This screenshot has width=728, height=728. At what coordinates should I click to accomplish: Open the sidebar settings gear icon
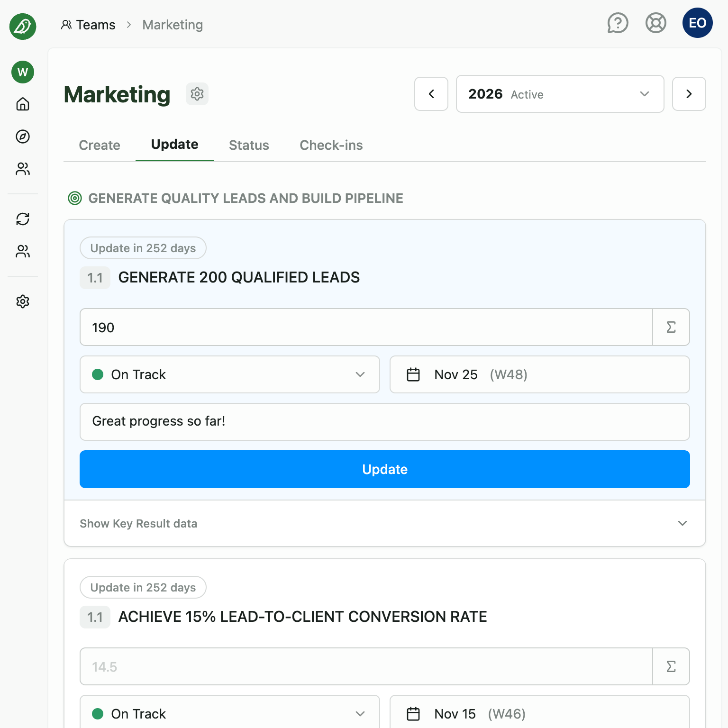click(x=23, y=301)
